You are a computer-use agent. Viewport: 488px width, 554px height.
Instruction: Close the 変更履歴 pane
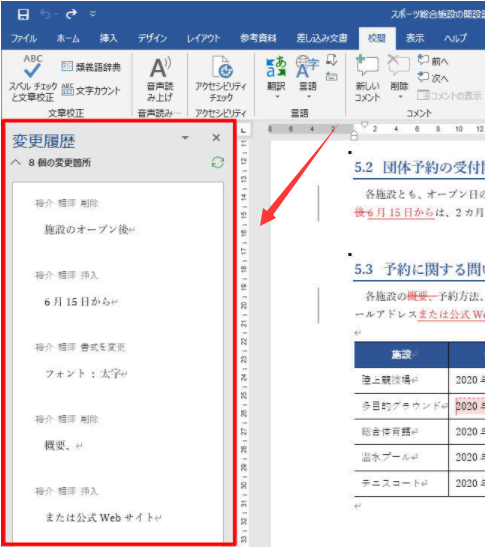point(216,138)
